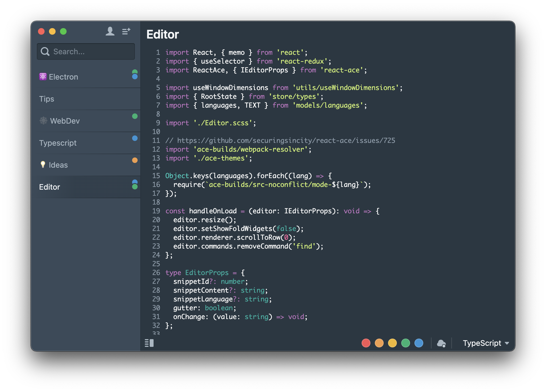The width and height of the screenshot is (546, 392).
Task: Click './Editor.scss' import string
Action: [223, 123]
